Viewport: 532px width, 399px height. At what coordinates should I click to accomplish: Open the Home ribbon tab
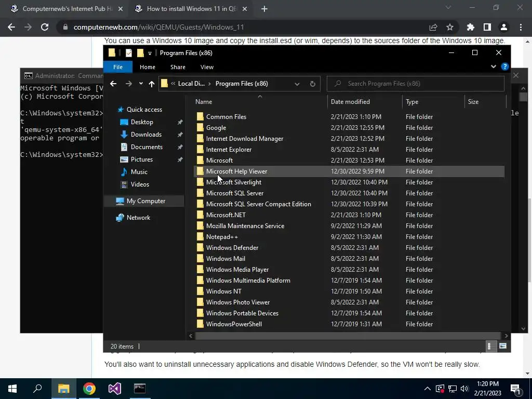(x=147, y=67)
